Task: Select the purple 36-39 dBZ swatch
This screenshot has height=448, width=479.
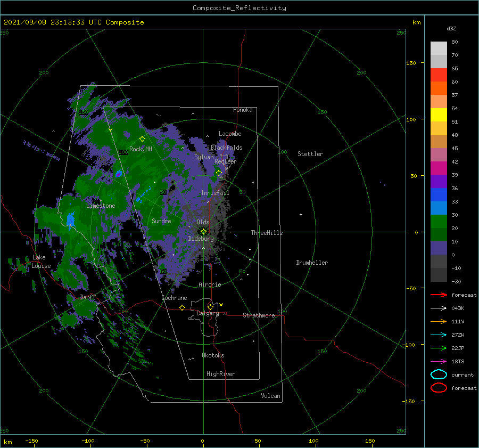Action: [x=439, y=182]
